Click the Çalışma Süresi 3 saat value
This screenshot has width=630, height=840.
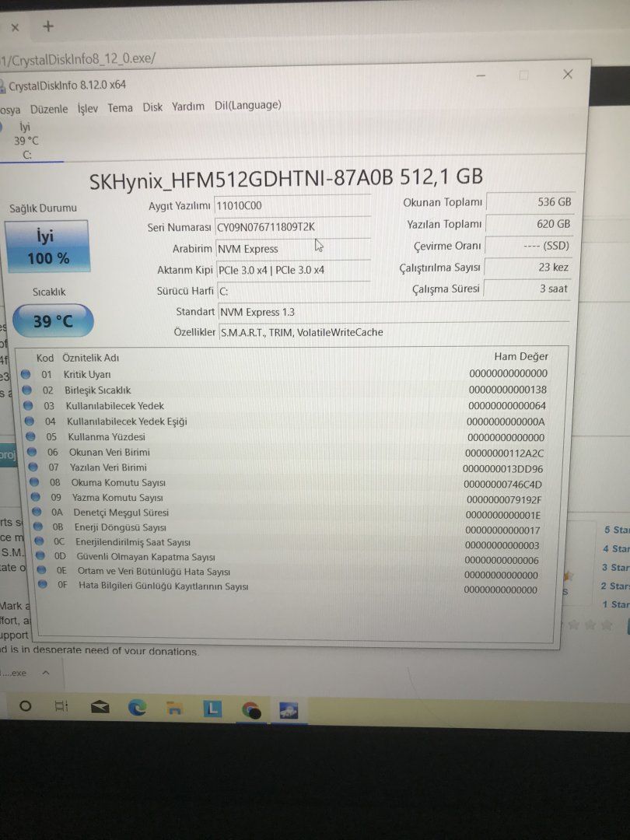coord(527,289)
